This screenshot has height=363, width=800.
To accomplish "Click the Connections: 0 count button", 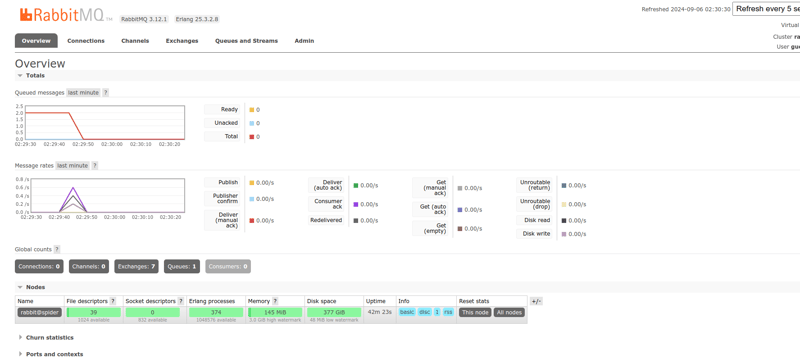I will 39,267.
